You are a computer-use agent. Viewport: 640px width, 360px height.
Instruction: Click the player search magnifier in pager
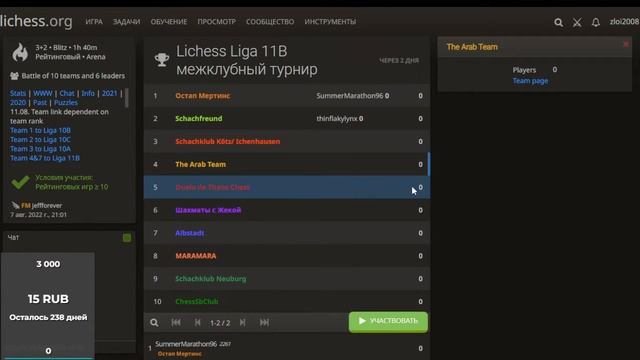coord(154,322)
